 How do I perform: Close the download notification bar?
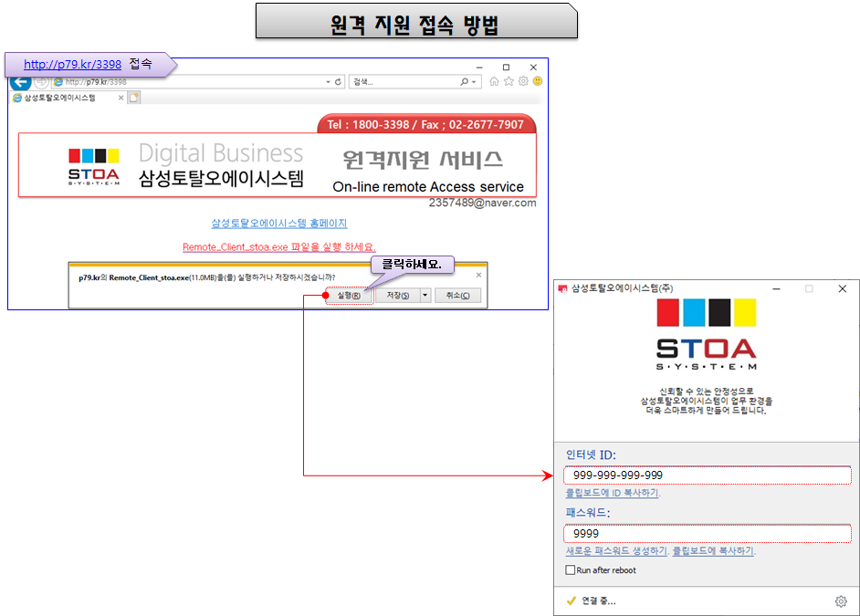tap(479, 274)
